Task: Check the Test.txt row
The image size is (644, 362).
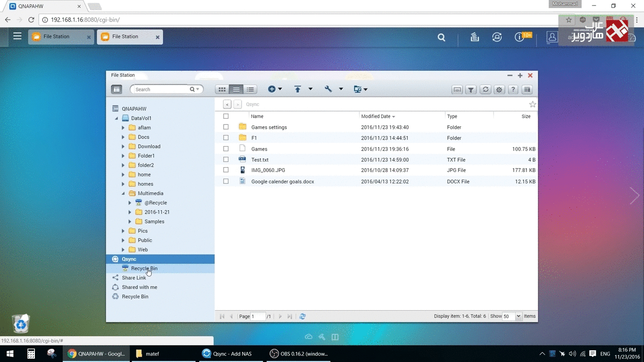Action: 226,160
